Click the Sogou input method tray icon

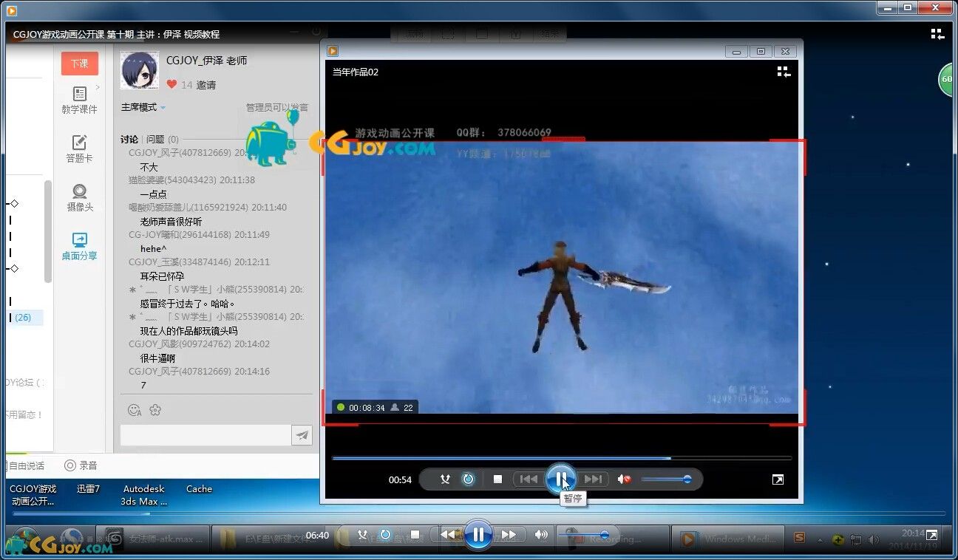[x=799, y=537]
